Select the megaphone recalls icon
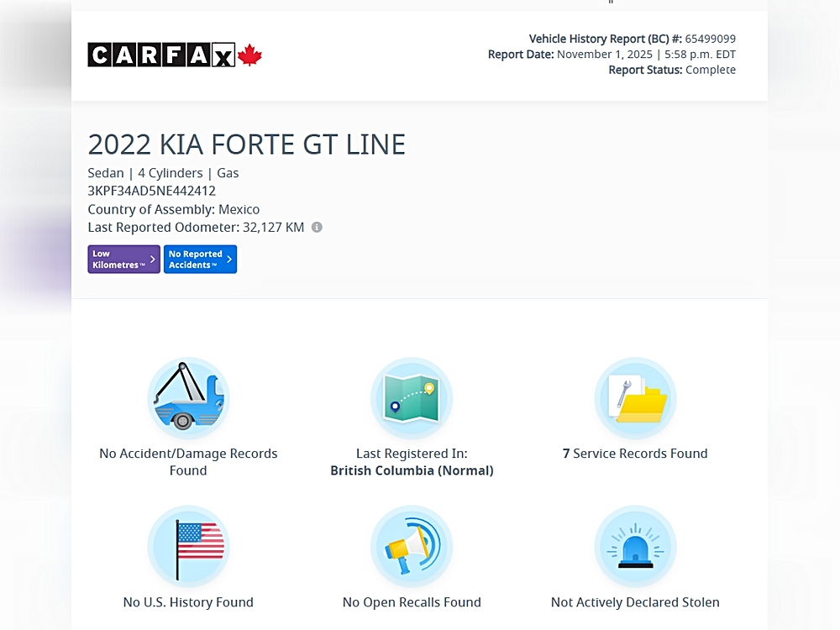This screenshot has height=630, width=840. (x=412, y=547)
